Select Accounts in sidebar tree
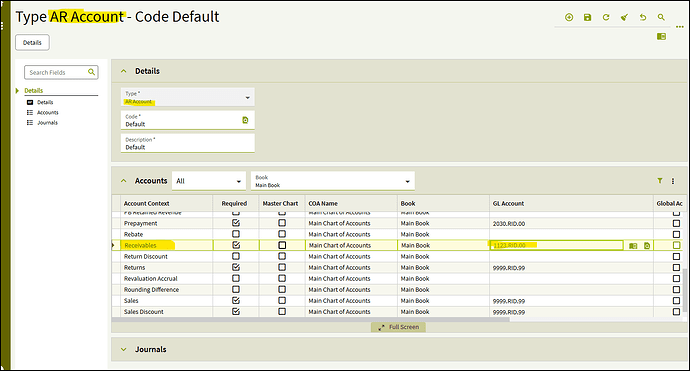 (48, 113)
